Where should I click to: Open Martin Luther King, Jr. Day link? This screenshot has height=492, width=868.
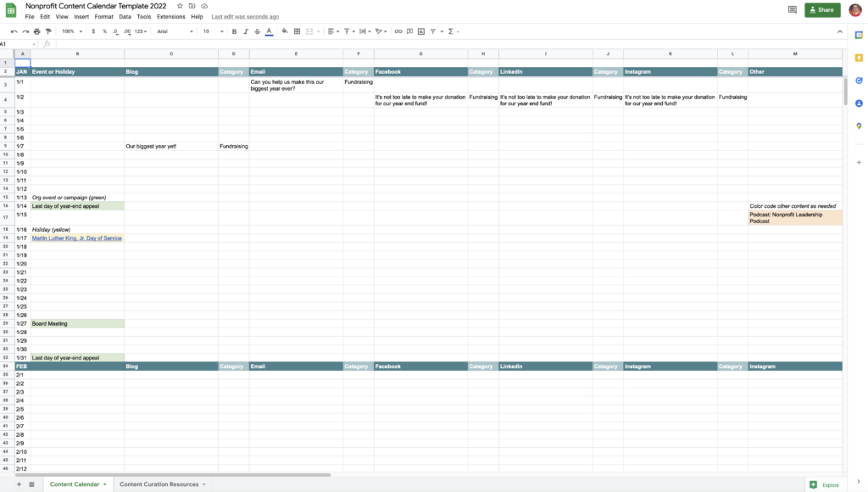pyautogui.click(x=77, y=238)
